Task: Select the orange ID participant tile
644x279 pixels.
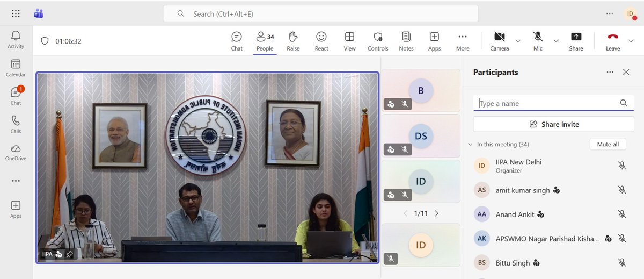Action: tap(421, 245)
